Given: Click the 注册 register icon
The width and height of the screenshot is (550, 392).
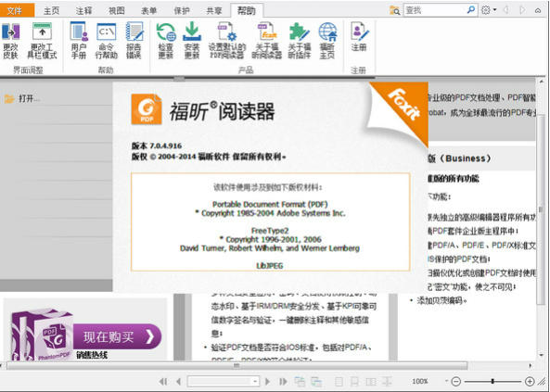Looking at the screenshot, I should (359, 37).
